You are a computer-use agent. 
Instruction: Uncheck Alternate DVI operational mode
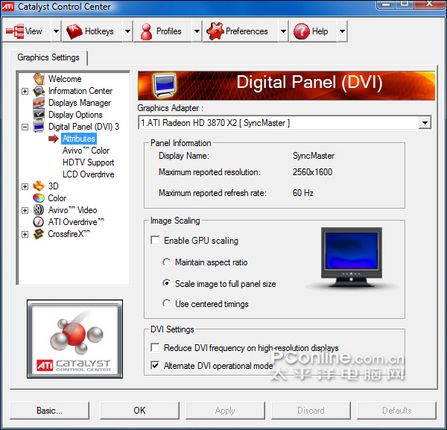click(x=155, y=365)
